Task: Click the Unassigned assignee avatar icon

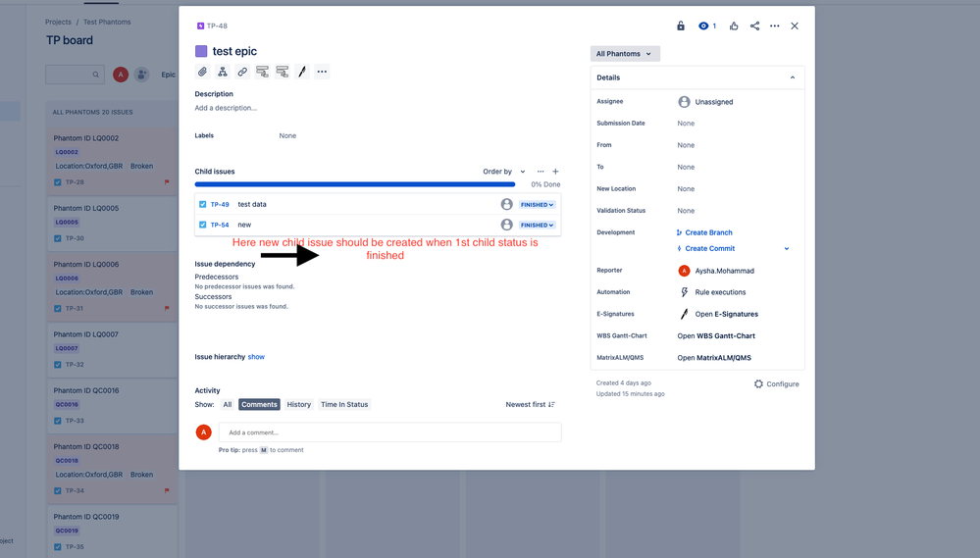Action: 685,102
